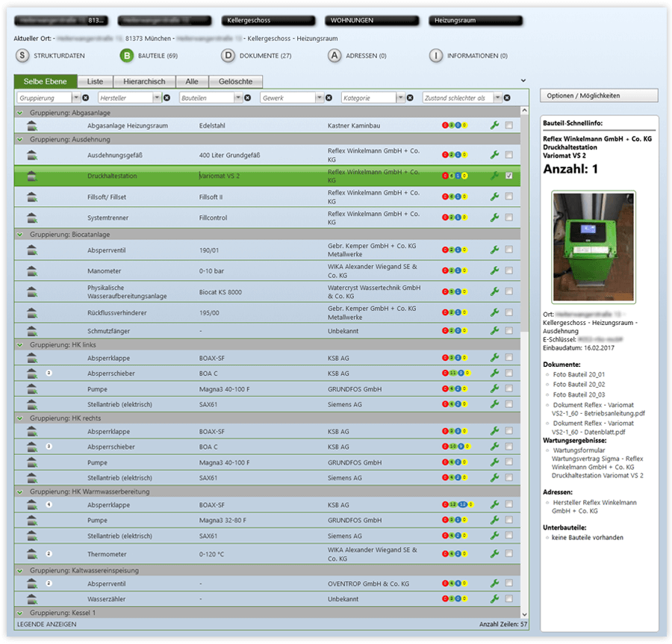Screen dimensions: 672x644
Task: Tick the checkbox for the Fillsoft/ Fillset row
Action: point(508,196)
